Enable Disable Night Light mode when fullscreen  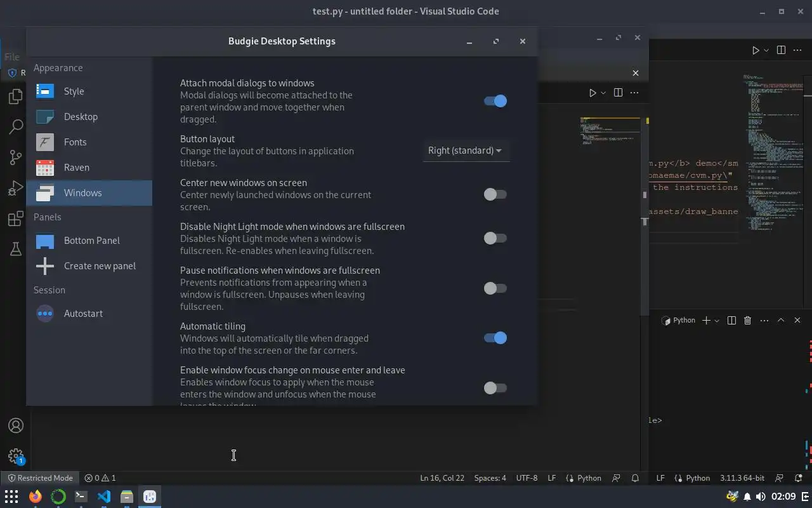495,238
